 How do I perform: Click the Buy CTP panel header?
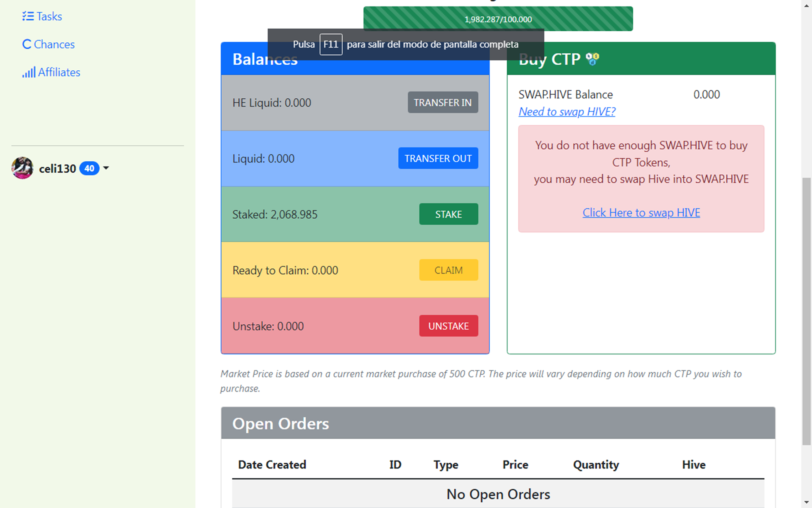[x=641, y=59]
